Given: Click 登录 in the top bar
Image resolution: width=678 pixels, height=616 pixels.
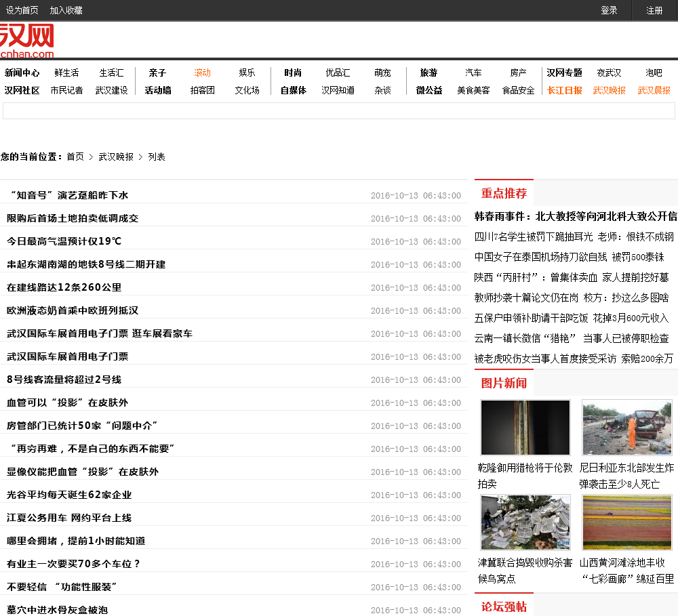Looking at the screenshot, I should (x=609, y=10).
